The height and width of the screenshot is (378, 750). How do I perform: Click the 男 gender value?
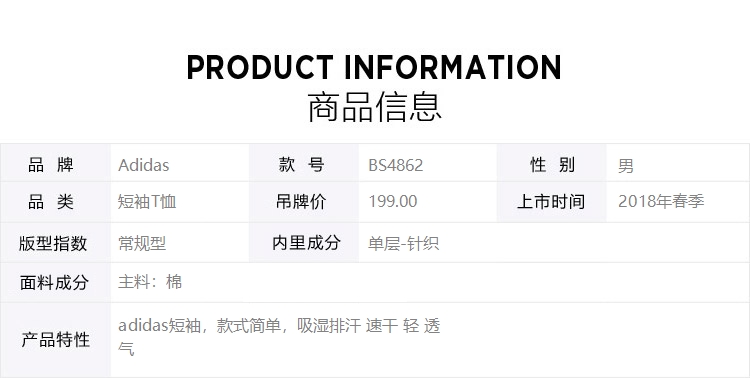click(626, 166)
